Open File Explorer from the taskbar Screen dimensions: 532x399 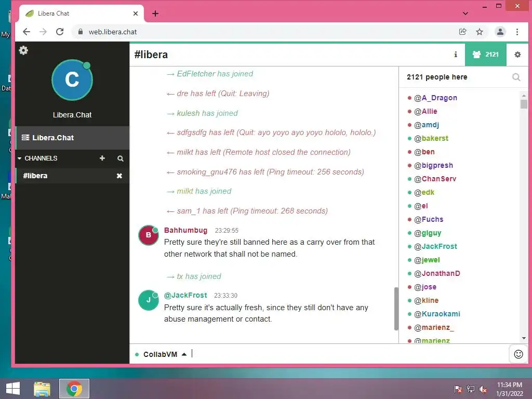pos(42,389)
